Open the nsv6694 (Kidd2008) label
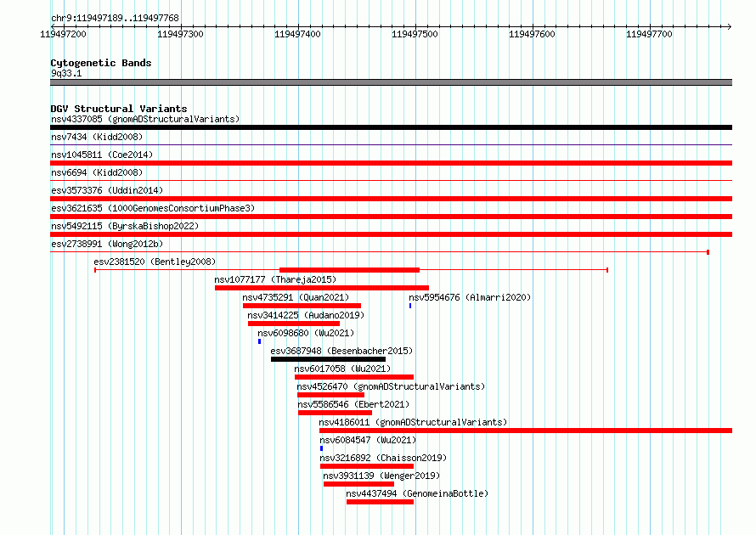756x535 pixels. click(97, 172)
